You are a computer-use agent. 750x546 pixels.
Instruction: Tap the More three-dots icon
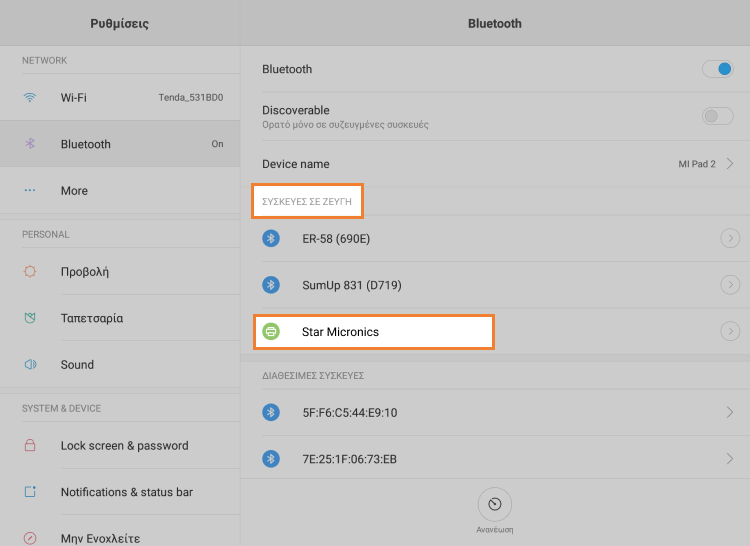coord(30,190)
